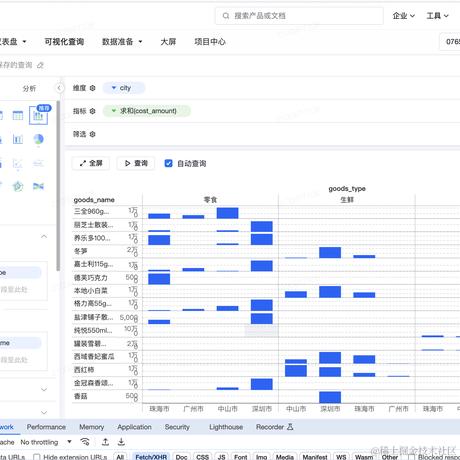Select the sankey flow chart type icon
The width and height of the screenshot is (460, 460).
tap(38, 186)
